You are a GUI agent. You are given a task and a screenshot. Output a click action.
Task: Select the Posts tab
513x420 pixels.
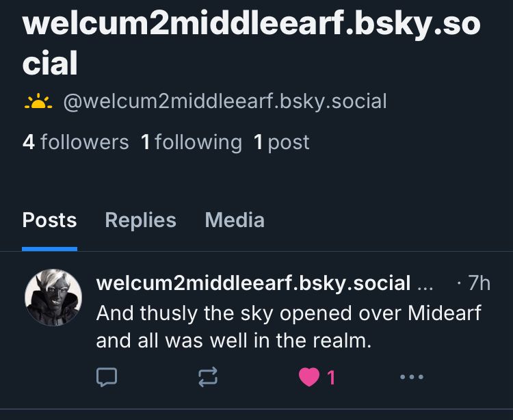pyautogui.click(x=49, y=220)
